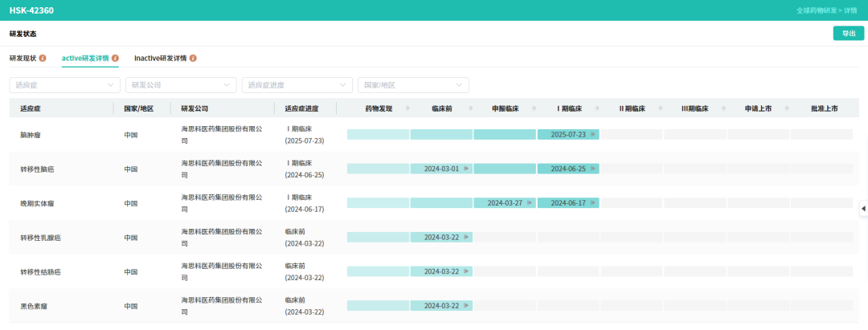The image size is (868, 330).
Task: Open the 适应症进度 filter dropdown
Action: 297,85
